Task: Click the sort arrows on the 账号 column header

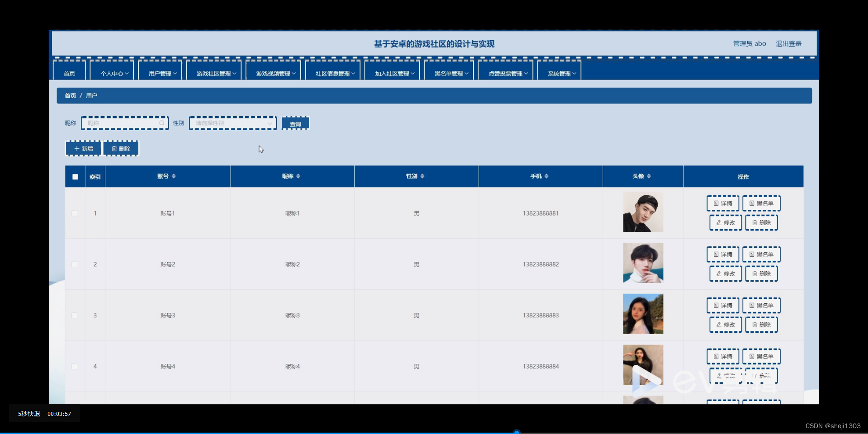Action: (x=174, y=176)
